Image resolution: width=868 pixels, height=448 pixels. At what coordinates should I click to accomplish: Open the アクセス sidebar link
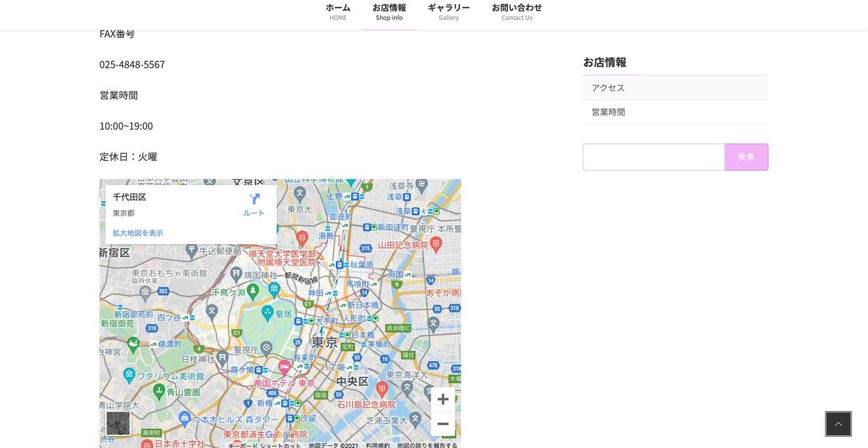(x=675, y=88)
